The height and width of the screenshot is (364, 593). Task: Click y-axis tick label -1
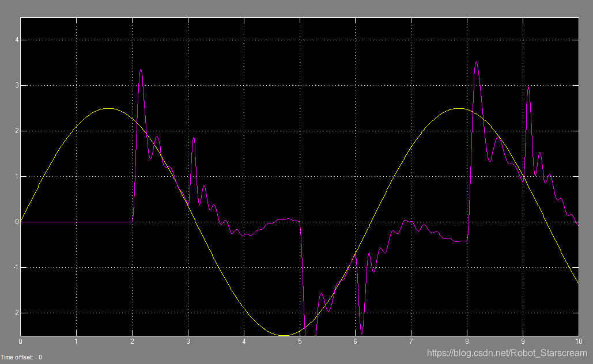(16, 268)
